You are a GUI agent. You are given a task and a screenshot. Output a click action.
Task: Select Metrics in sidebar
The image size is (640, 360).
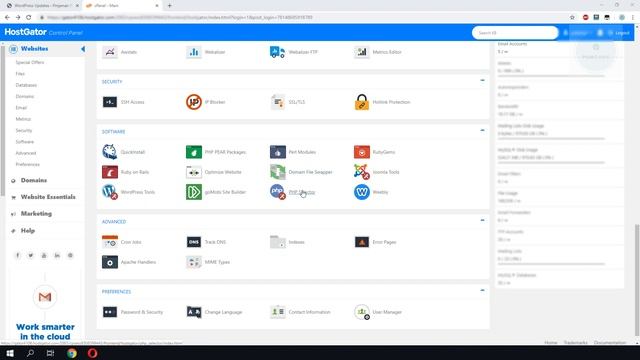tap(23, 119)
